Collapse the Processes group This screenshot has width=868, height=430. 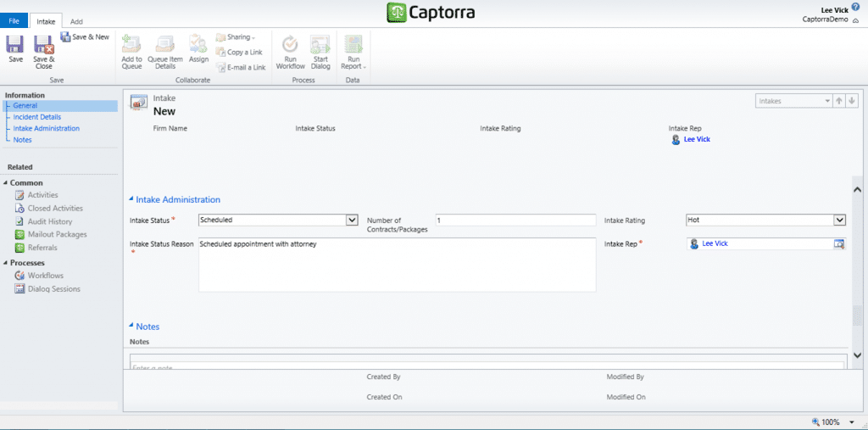(6, 263)
